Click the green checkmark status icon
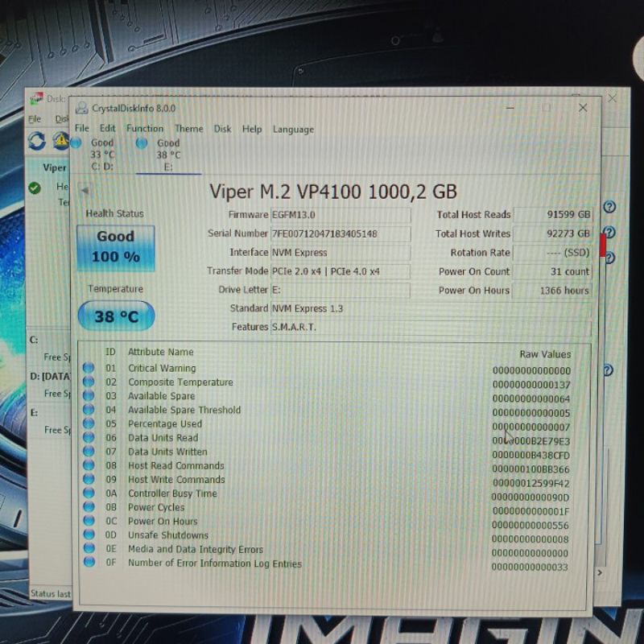644x644 pixels. [34, 188]
